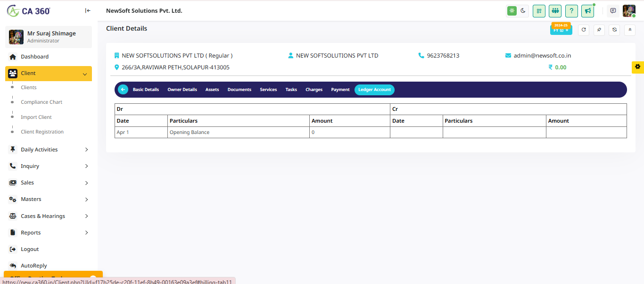The height and width of the screenshot is (284, 644).
Task: Click the address 266/3A, Raviwar Peth text
Action: [x=175, y=67]
